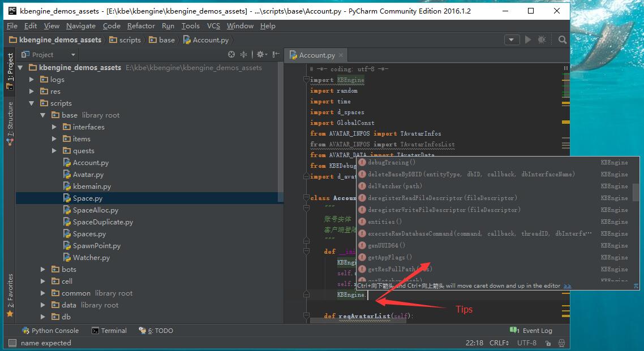Open the Navigate menu
The height and width of the screenshot is (351, 644).
tap(81, 26)
